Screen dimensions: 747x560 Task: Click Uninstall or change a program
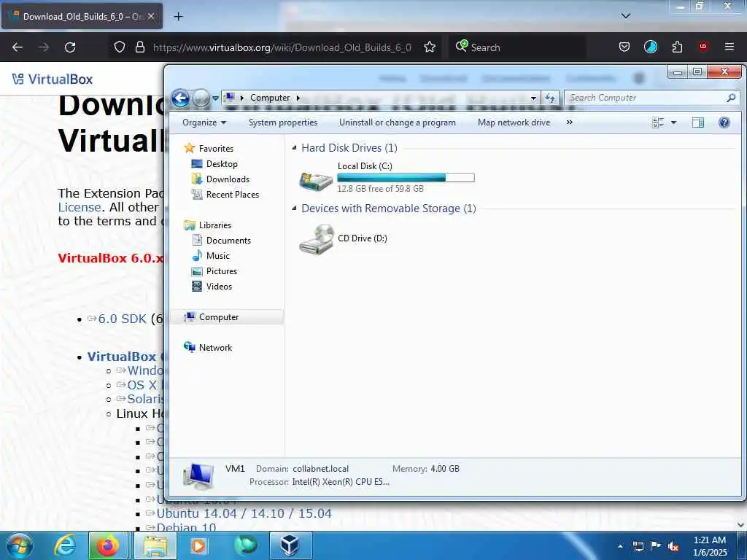398,122
